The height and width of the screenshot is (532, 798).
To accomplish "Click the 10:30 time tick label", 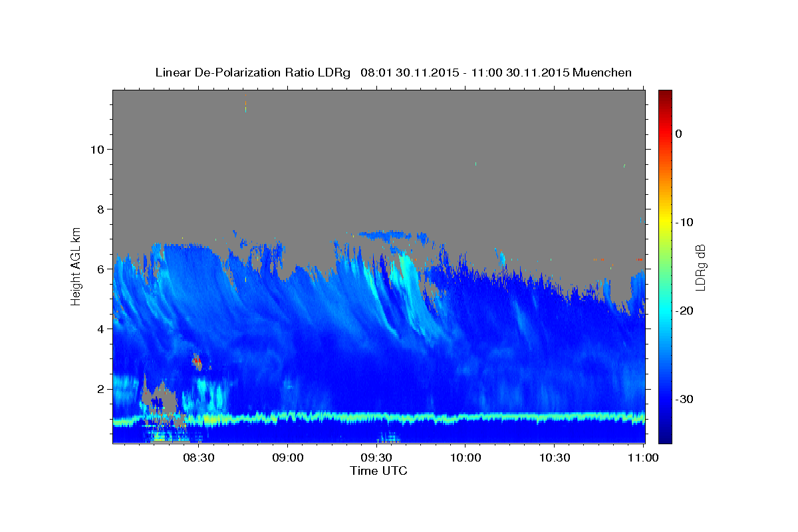I will pyautogui.click(x=555, y=458).
